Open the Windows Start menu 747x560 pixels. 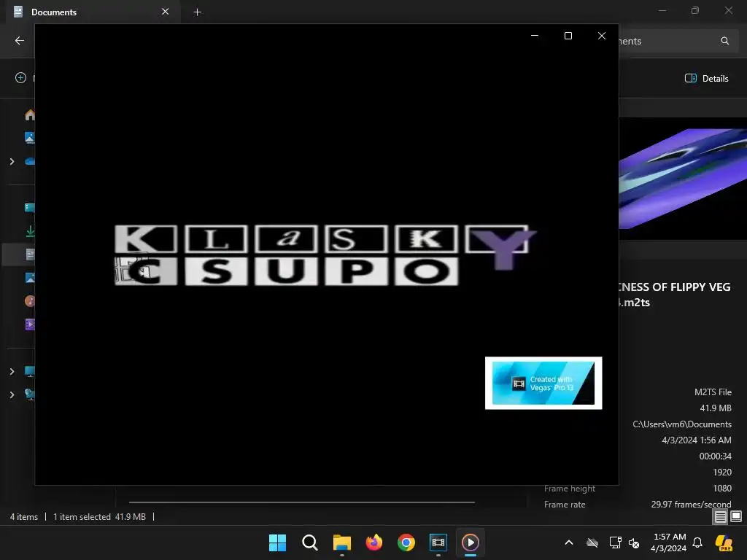tap(277, 542)
